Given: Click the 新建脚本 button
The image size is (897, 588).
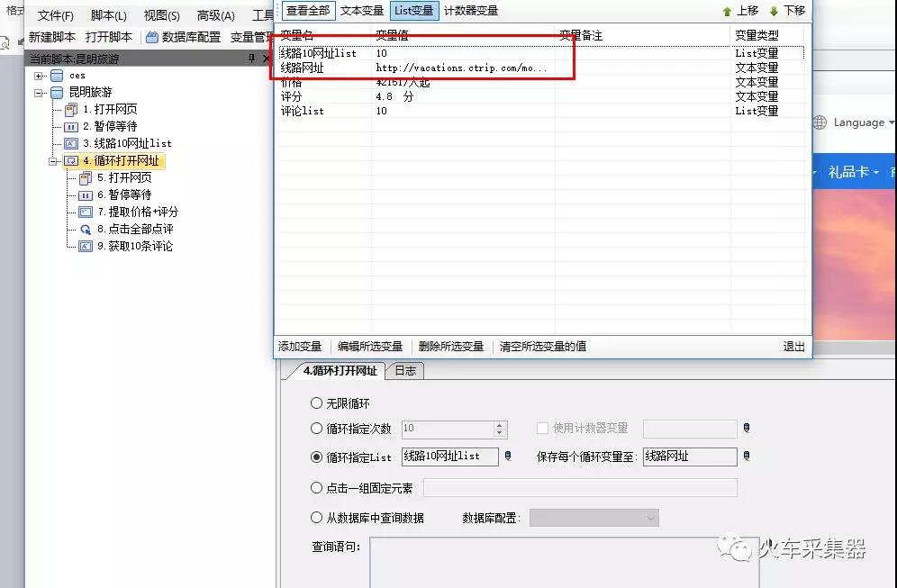Looking at the screenshot, I should coord(52,37).
